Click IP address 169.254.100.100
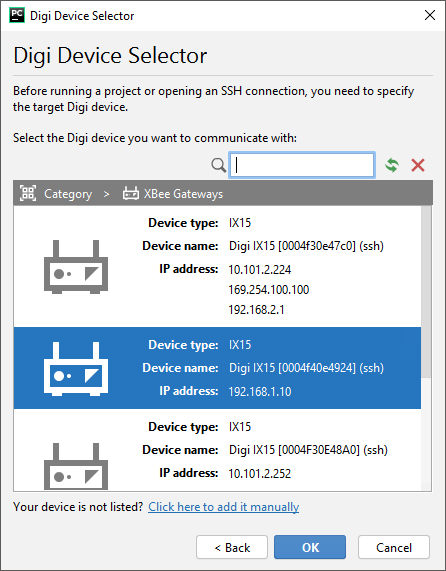The image size is (446, 571). point(269,290)
